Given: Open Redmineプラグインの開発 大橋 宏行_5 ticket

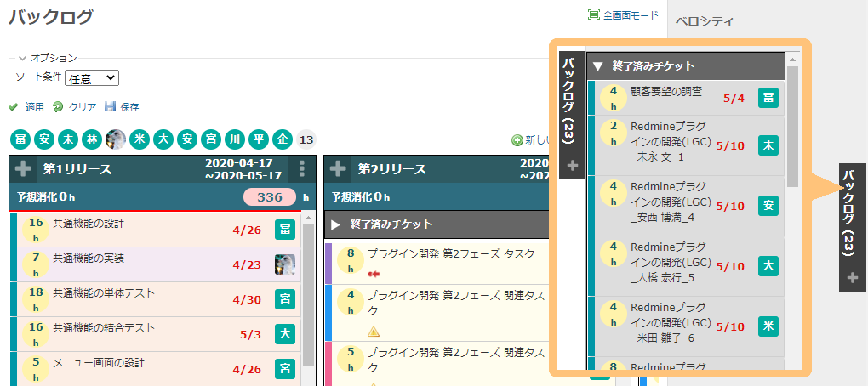Looking at the screenshot, I should [671, 262].
